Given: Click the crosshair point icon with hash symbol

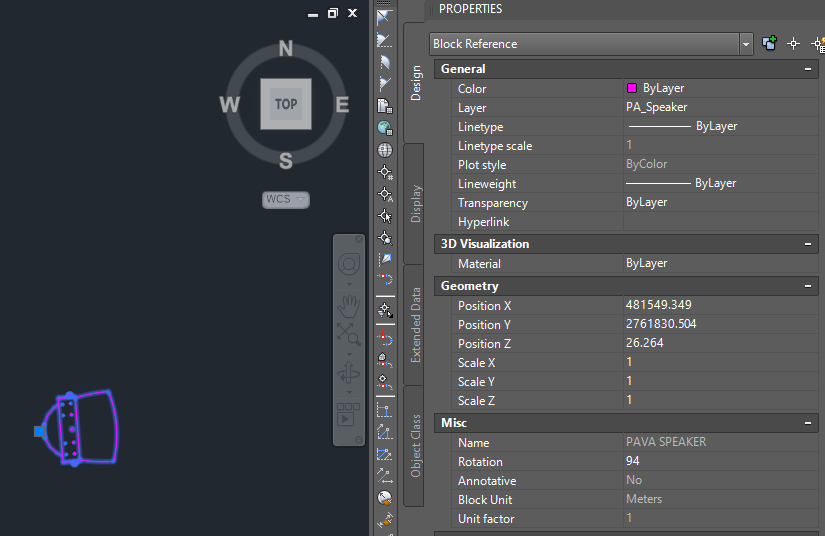Looking at the screenshot, I should tap(385, 173).
